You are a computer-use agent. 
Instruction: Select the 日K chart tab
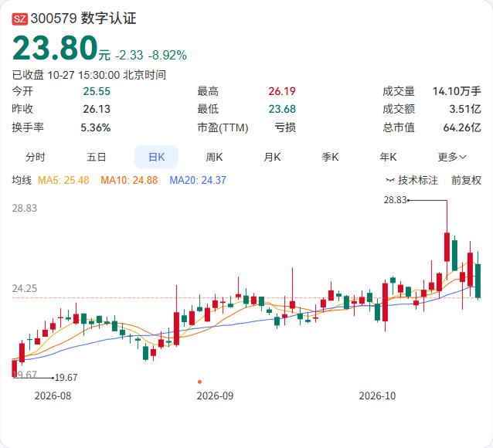[156, 157]
